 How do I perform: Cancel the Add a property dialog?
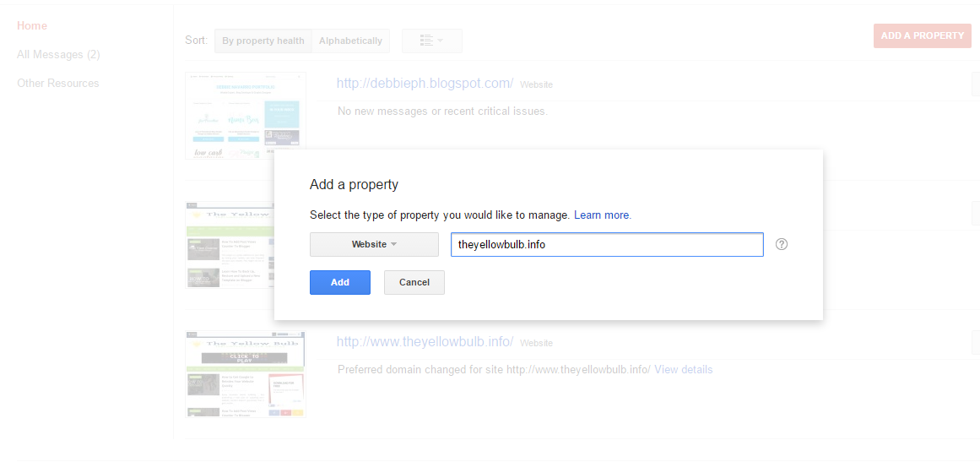414,282
